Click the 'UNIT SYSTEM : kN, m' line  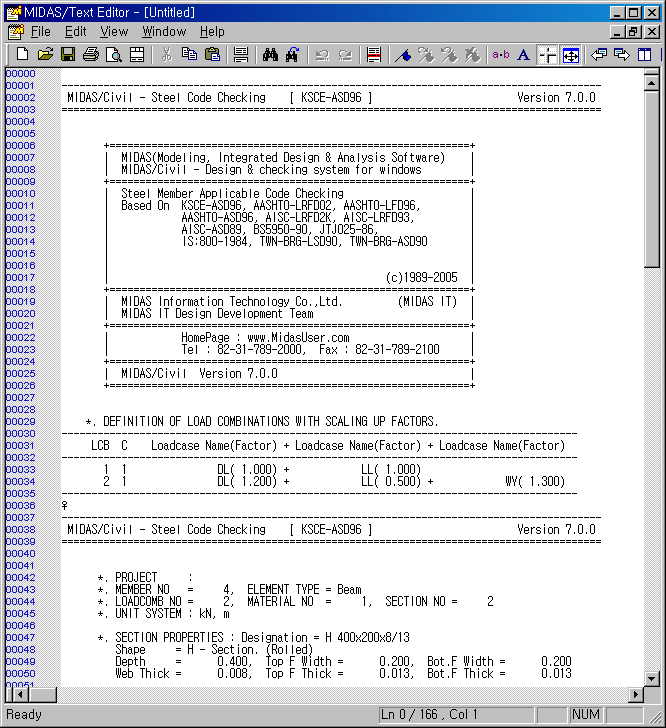click(163, 614)
